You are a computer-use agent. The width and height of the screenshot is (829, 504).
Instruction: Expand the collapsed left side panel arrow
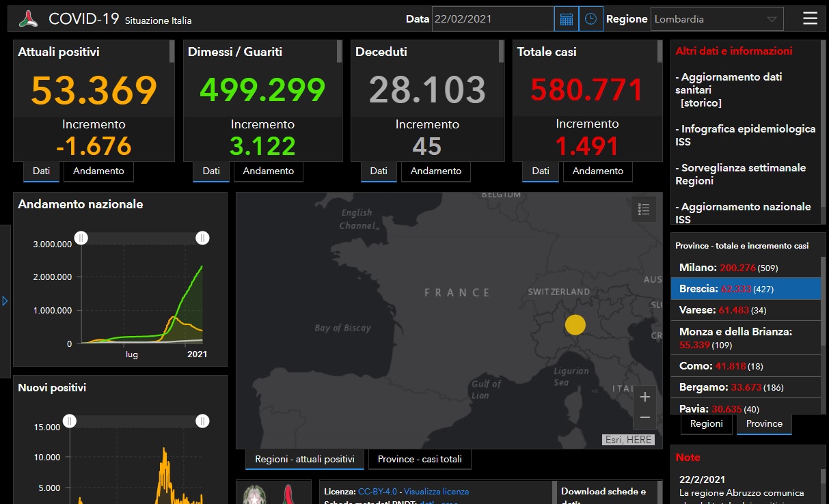pos(5,300)
